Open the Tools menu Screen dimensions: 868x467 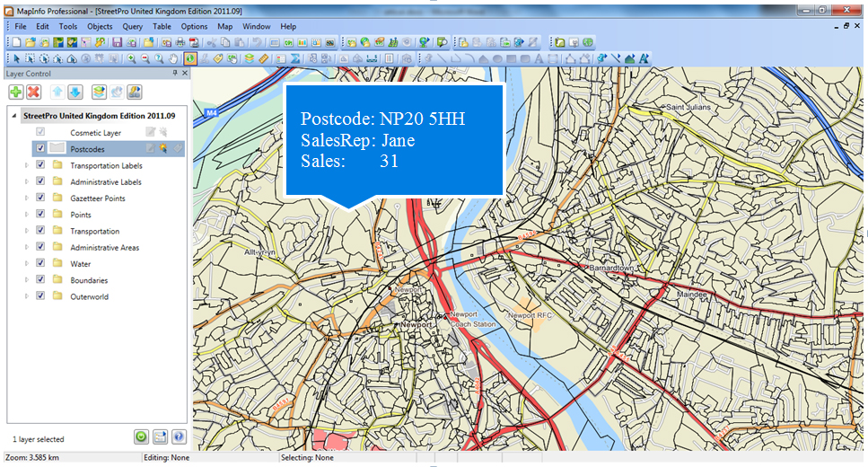[68, 26]
